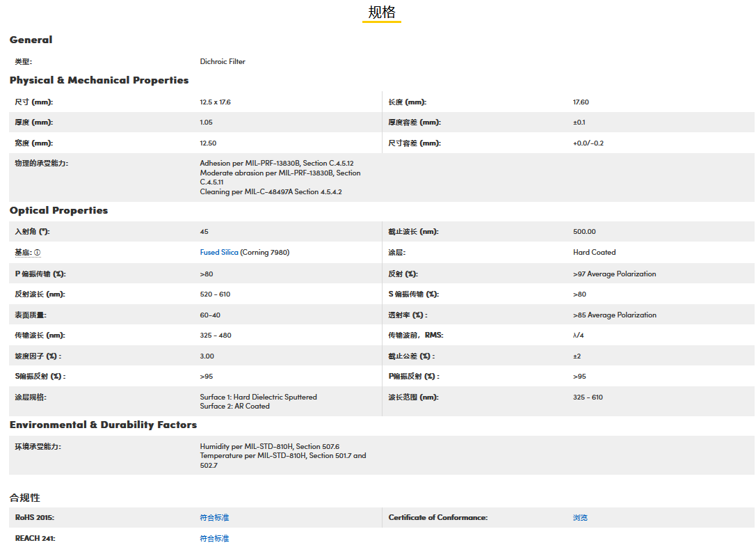756x552 pixels.
Task: Click the General section header
Action: (x=31, y=40)
